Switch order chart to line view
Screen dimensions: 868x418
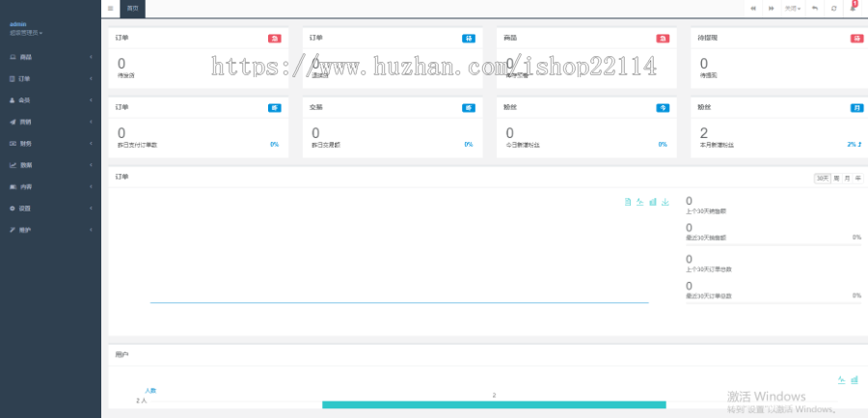coord(640,202)
